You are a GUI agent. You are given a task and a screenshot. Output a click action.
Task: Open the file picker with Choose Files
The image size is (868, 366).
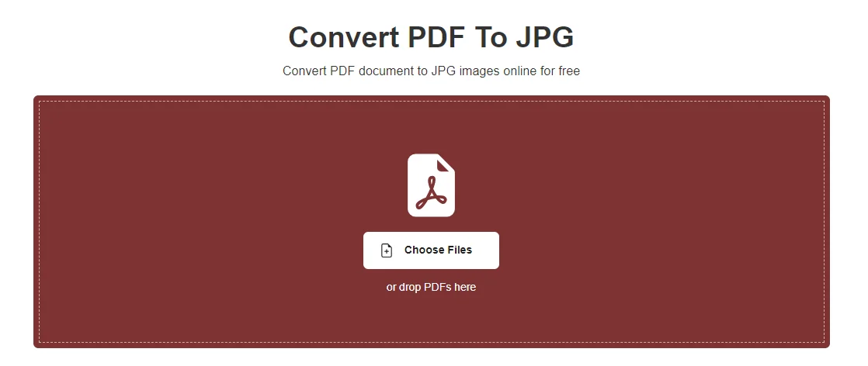(431, 250)
